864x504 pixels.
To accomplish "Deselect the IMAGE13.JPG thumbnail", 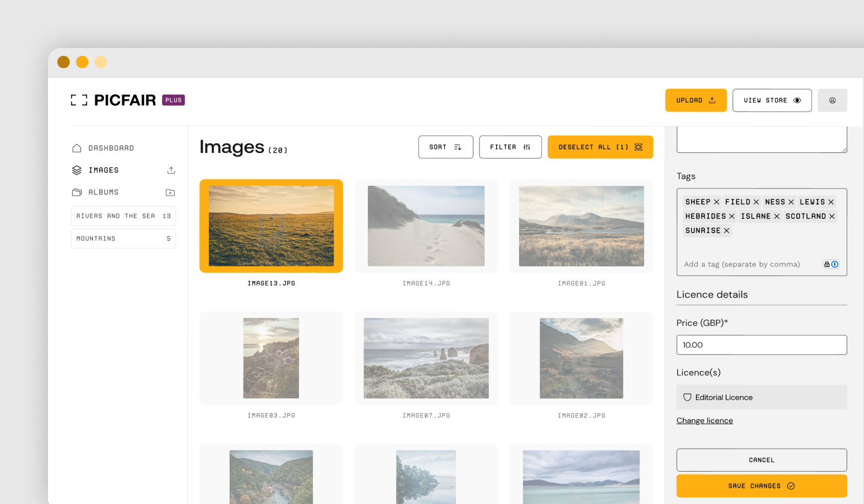I will tap(271, 226).
